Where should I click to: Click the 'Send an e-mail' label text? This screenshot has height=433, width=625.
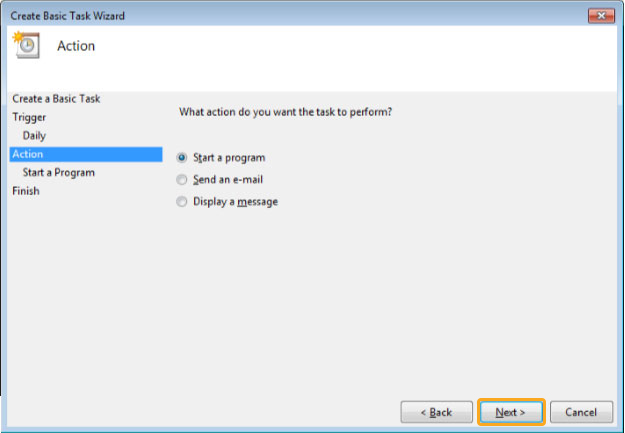[228, 179]
